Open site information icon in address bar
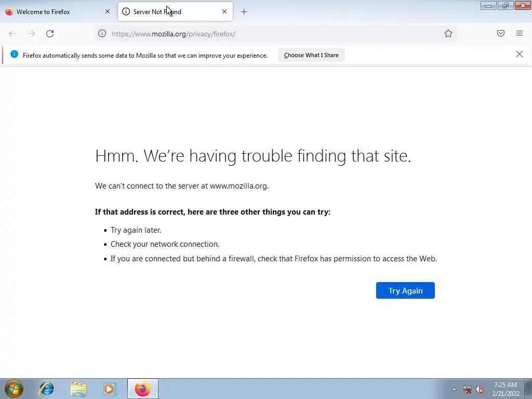 coord(102,33)
